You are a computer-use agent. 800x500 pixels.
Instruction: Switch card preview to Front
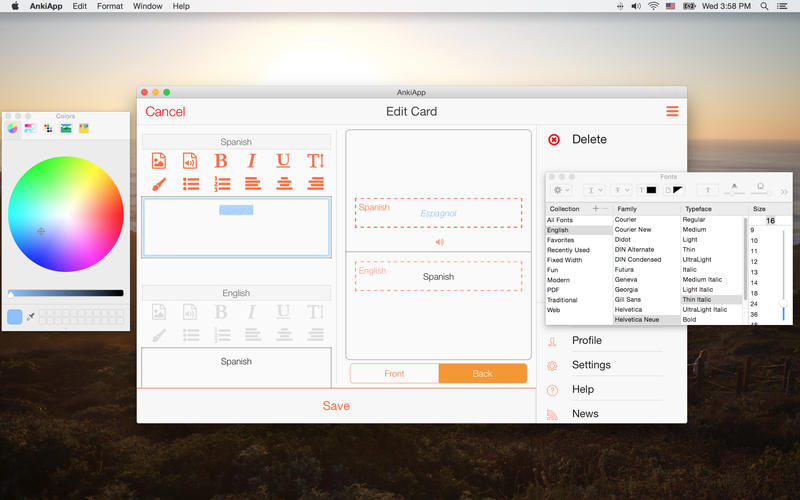[x=394, y=373]
